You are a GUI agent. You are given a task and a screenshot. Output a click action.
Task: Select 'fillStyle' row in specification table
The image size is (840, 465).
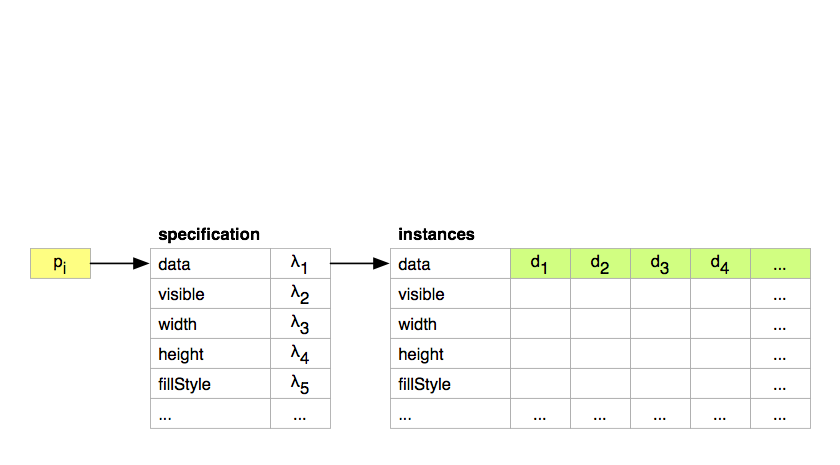pos(241,384)
